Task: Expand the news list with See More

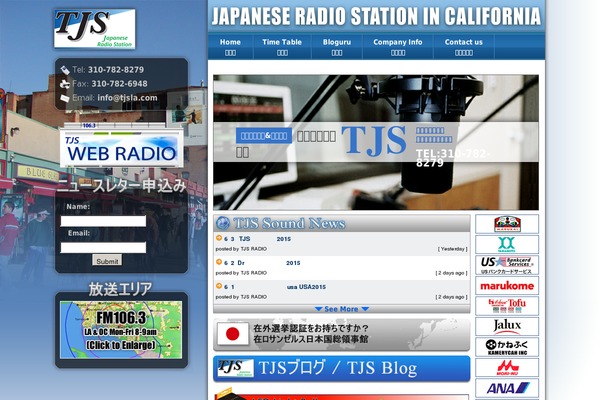Action: click(342, 309)
